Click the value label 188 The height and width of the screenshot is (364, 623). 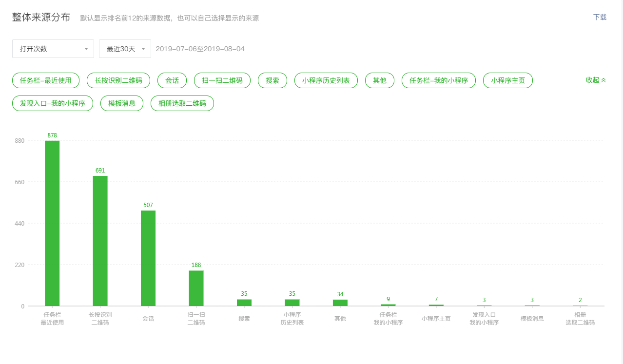click(196, 265)
